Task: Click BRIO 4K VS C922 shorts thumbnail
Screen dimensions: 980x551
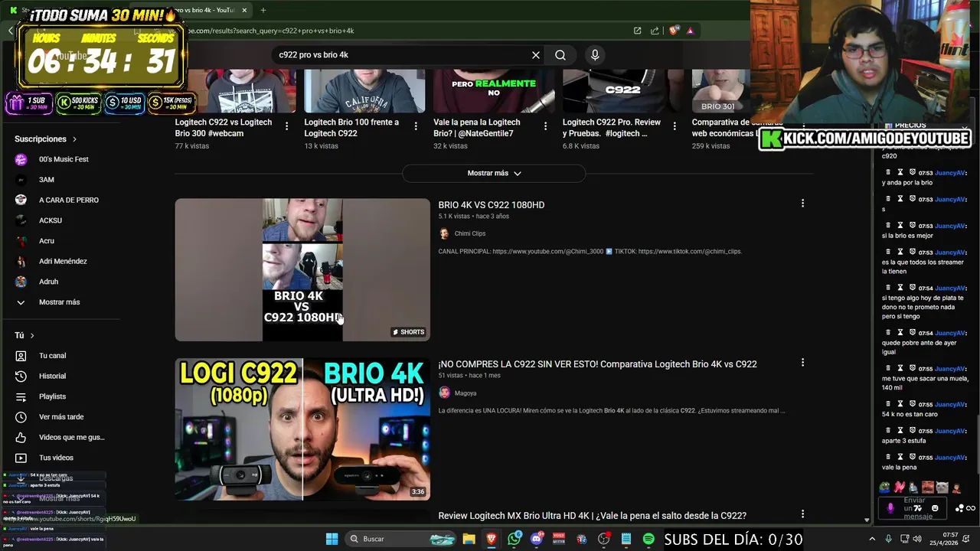Action: [x=302, y=269]
